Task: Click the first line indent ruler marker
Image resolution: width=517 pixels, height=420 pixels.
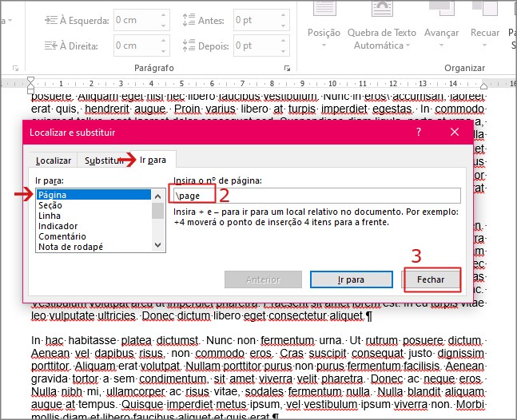Action: 30,79
